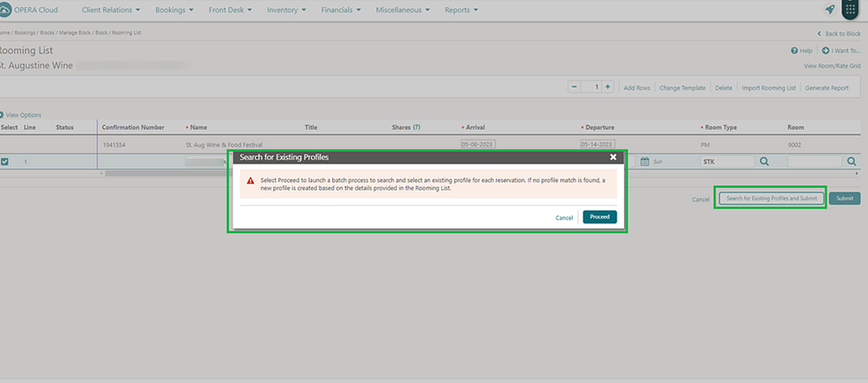Click the horizontal table scrollbar
Screen dimensions: 868x383
166,173
